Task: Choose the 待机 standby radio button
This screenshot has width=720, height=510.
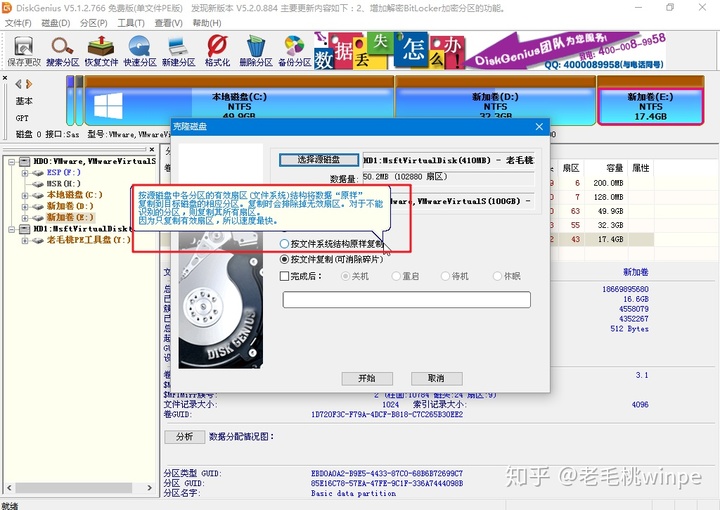Action: (445, 276)
